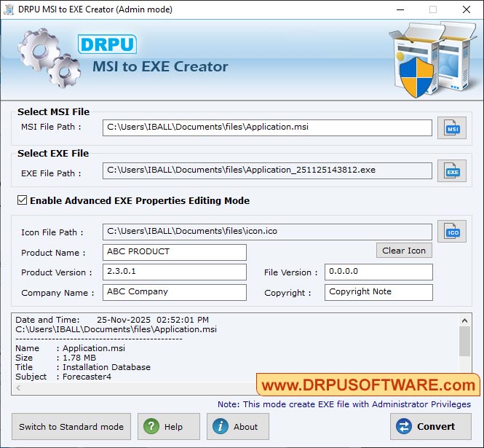Click the Clear Icon button

[x=404, y=251]
